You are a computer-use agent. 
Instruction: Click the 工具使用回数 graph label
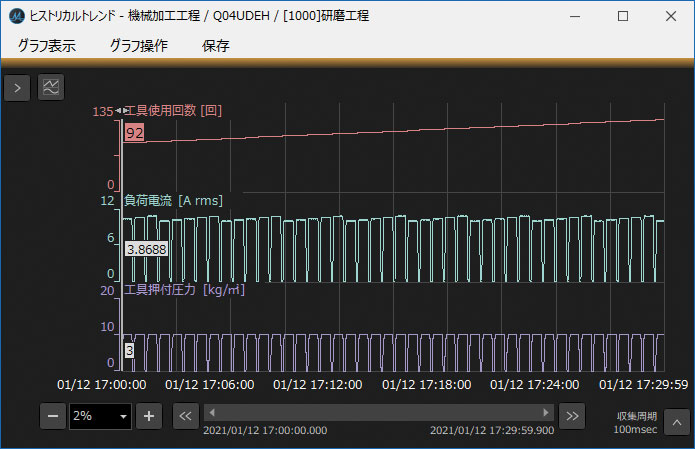click(x=172, y=111)
